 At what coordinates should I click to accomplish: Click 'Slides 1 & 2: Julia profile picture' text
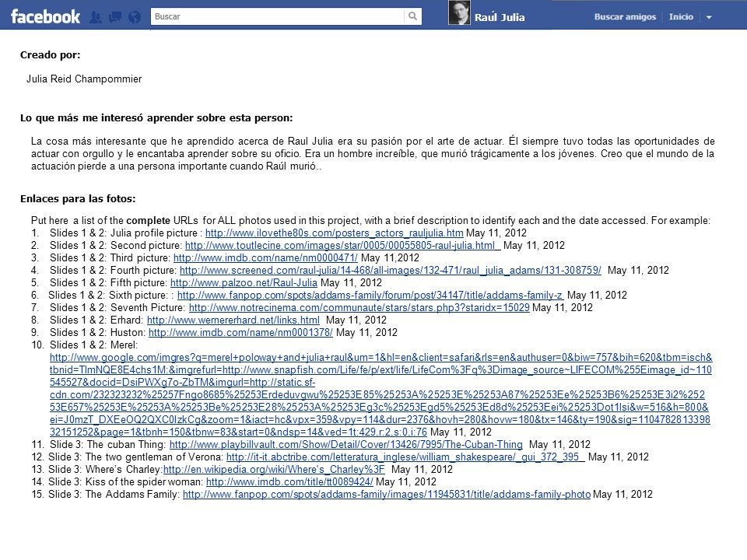124,233
